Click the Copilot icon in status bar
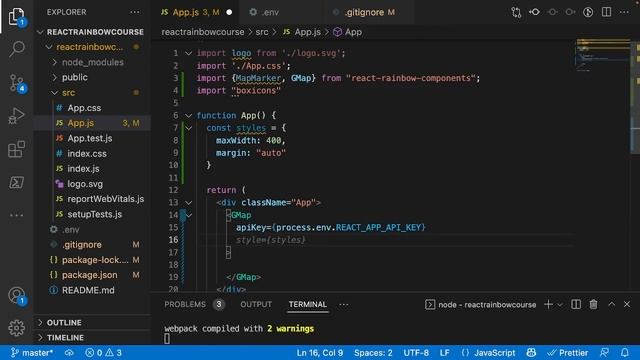 (x=531, y=353)
